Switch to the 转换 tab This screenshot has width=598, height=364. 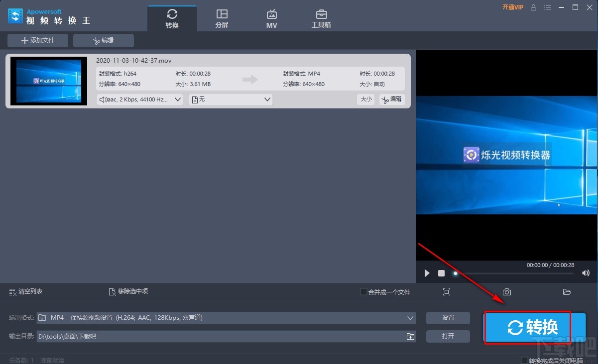point(172,18)
